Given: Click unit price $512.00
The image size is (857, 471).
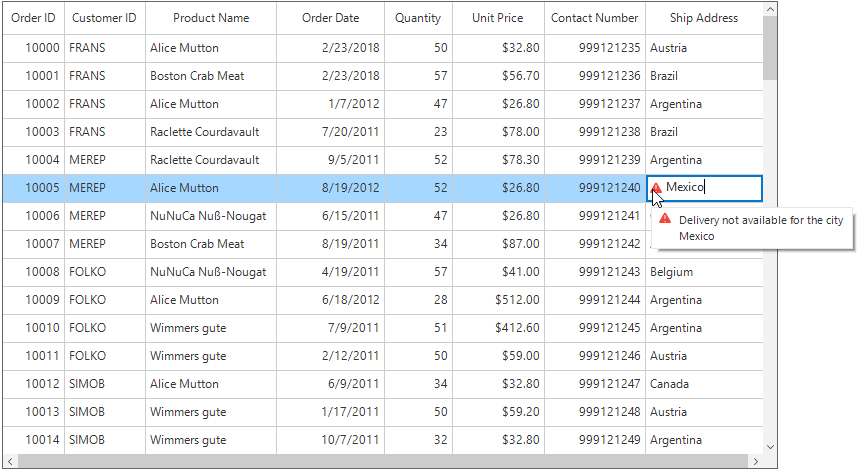Looking at the screenshot, I should point(498,300).
